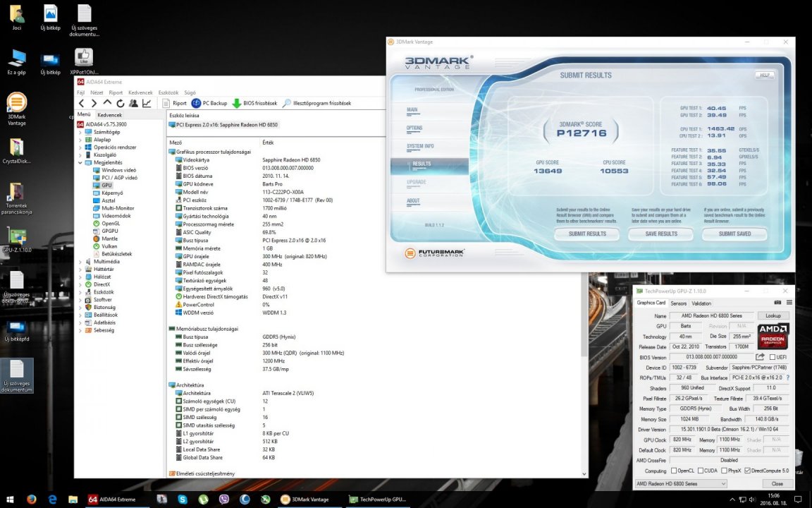
Task: Switch to Kedvencek tab in AIDA64 sidebar
Action: 110,115
